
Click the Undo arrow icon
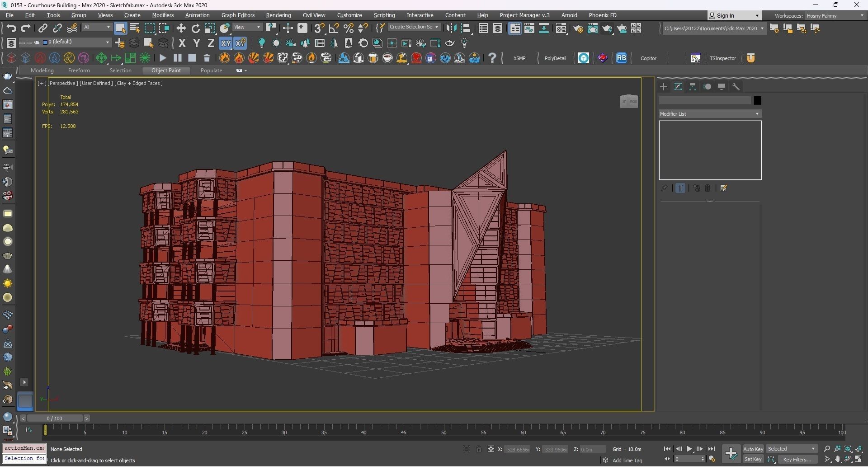(x=11, y=28)
